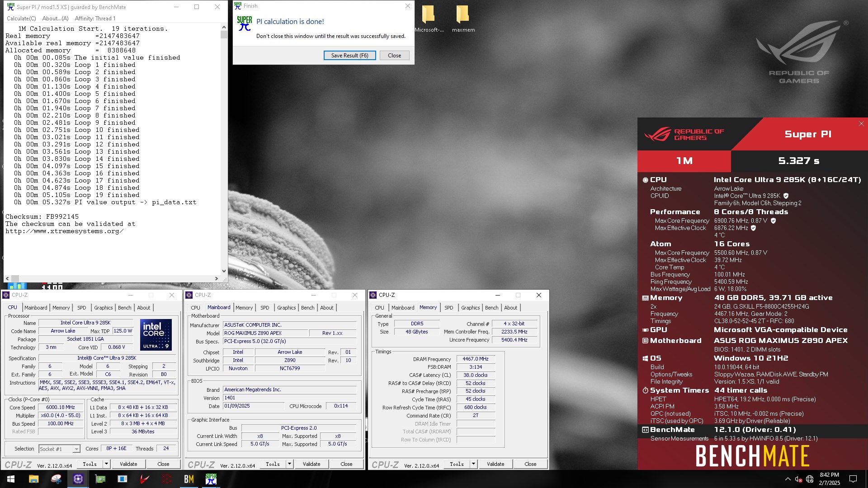The height and width of the screenshot is (488, 868).
Task: Click the Finish dialog Super PI logo
Action: (x=245, y=23)
